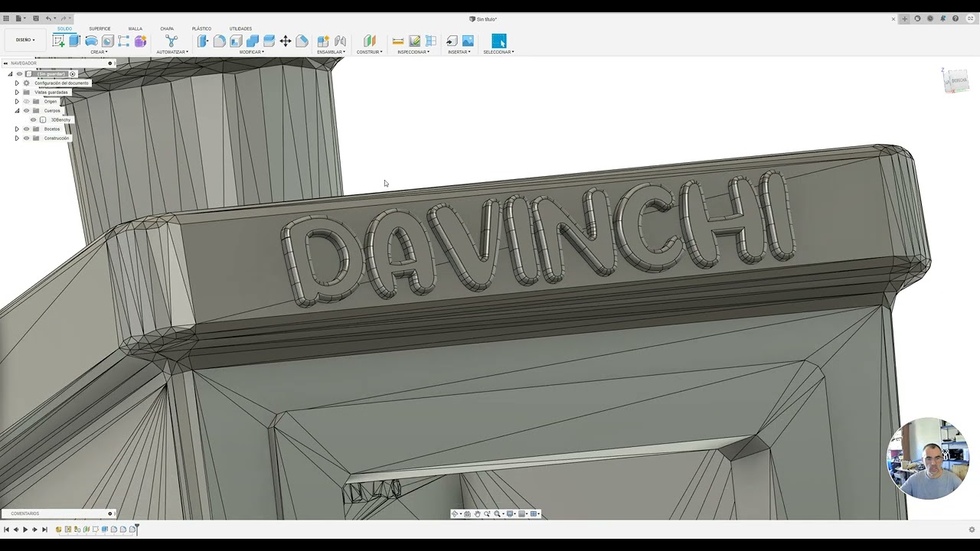Play the design timeline
This screenshot has width=980, height=551.
click(25, 530)
